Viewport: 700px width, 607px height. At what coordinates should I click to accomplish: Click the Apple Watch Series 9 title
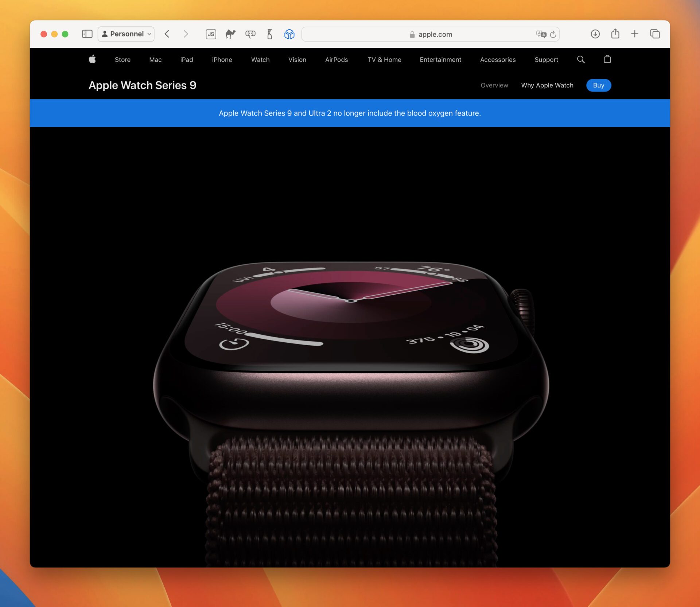click(143, 85)
